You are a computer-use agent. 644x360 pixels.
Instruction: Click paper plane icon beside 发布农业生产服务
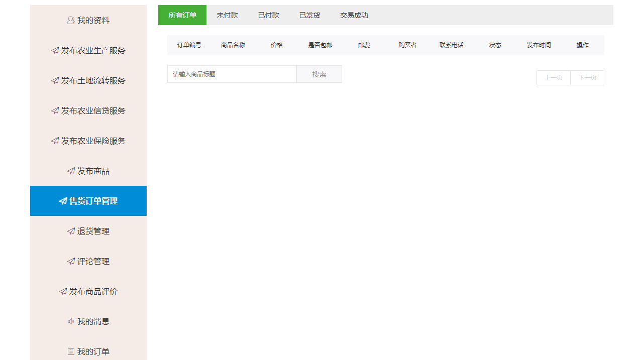tap(55, 51)
